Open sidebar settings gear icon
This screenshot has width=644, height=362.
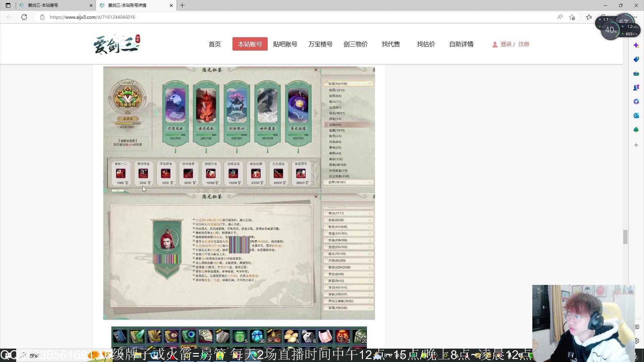[x=637, y=341]
